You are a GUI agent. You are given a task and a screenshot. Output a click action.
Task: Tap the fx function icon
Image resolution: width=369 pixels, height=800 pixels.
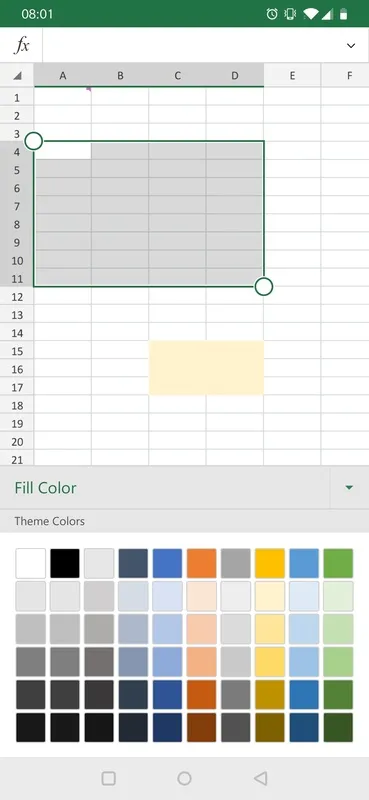tap(21, 45)
